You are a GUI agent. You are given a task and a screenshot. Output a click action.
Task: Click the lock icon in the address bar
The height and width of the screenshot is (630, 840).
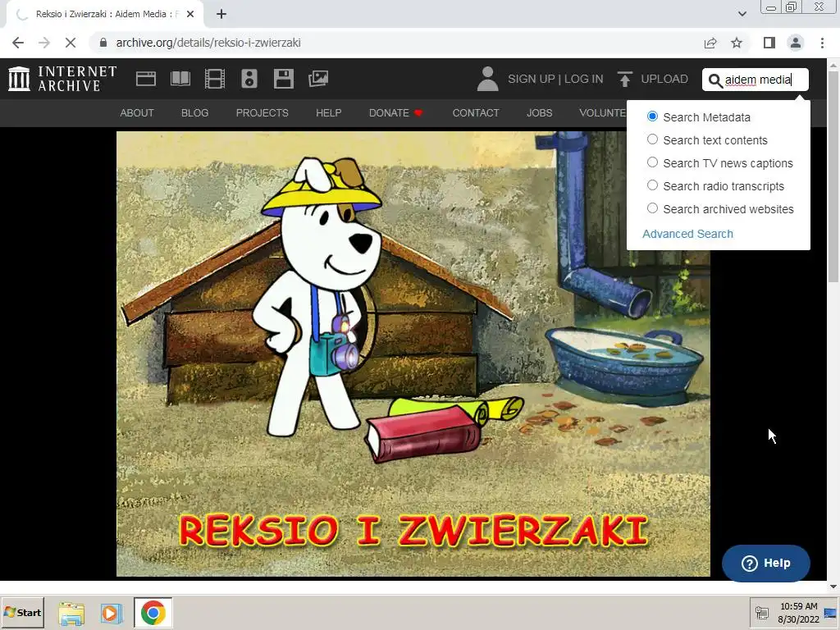pos(103,43)
